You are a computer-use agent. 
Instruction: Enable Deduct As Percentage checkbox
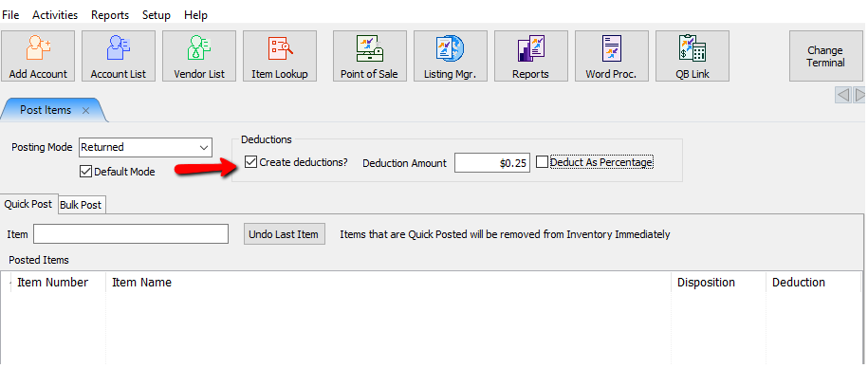pos(542,162)
